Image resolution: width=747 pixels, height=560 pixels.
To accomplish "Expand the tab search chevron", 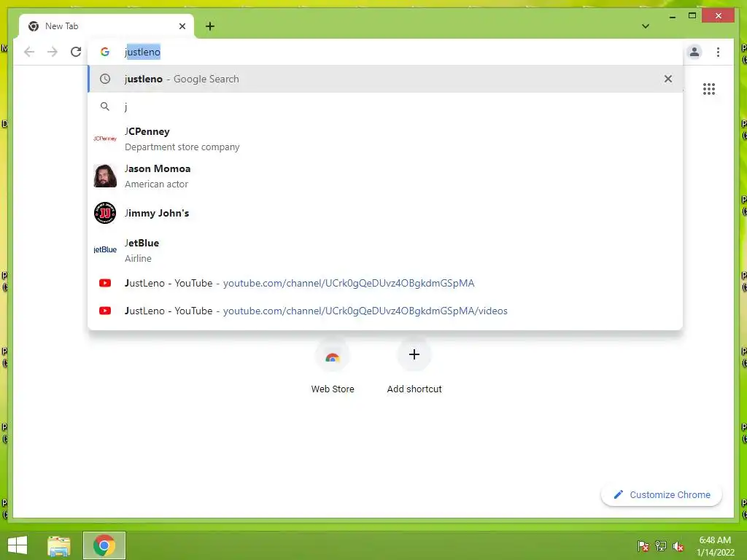I will click(x=645, y=26).
